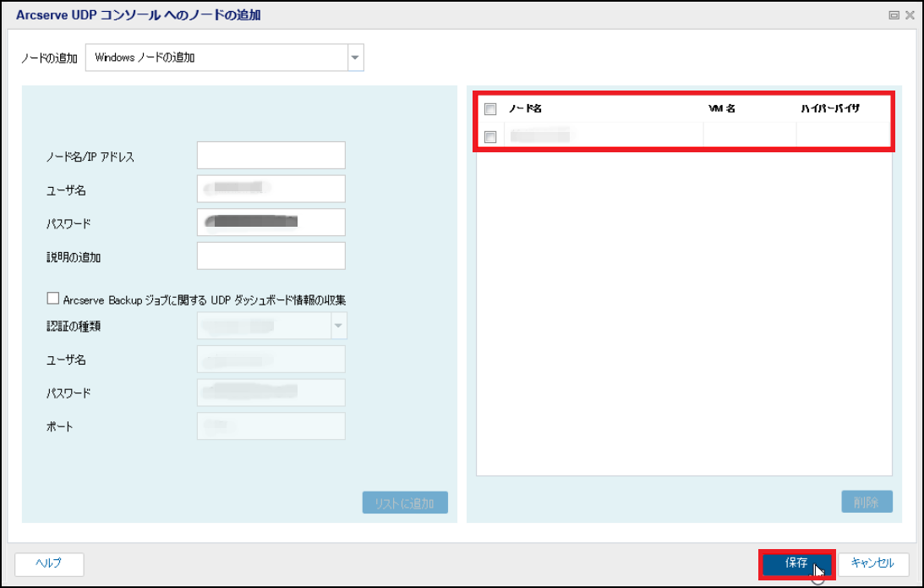Click the upper ユーザ名 input field
Image resolution: width=924 pixels, height=588 pixels.
pyautogui.click(x=271, y=189)
